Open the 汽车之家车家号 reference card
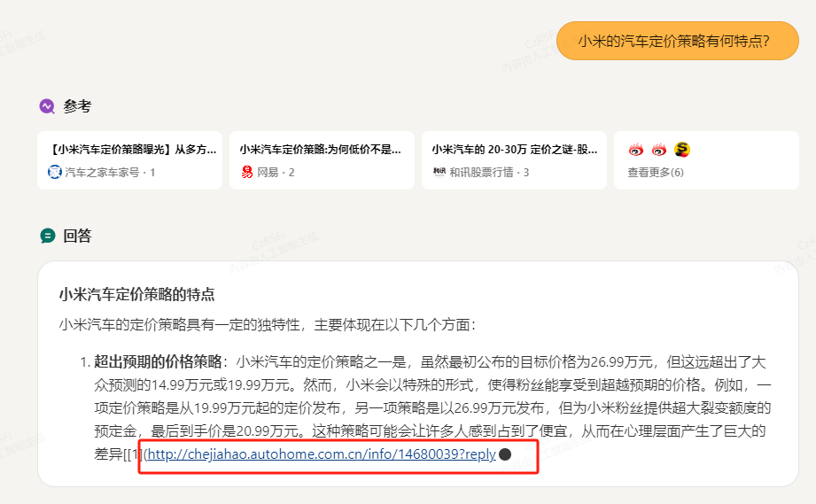 click(129, 160)
